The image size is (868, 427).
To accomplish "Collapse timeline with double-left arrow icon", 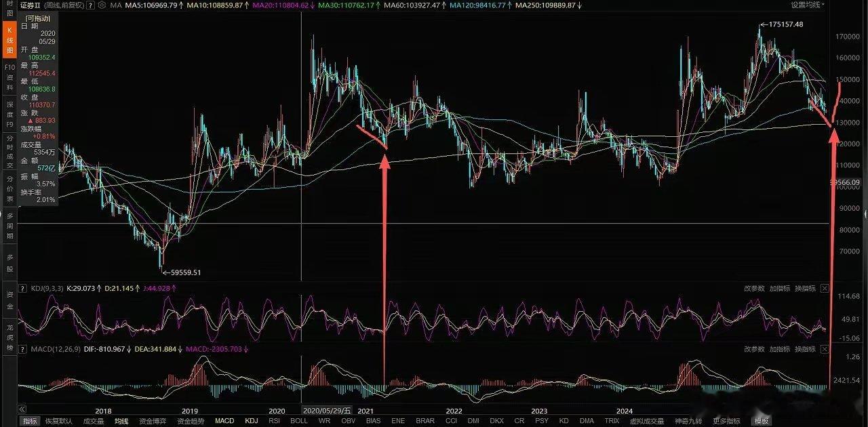I will point(22,410).
